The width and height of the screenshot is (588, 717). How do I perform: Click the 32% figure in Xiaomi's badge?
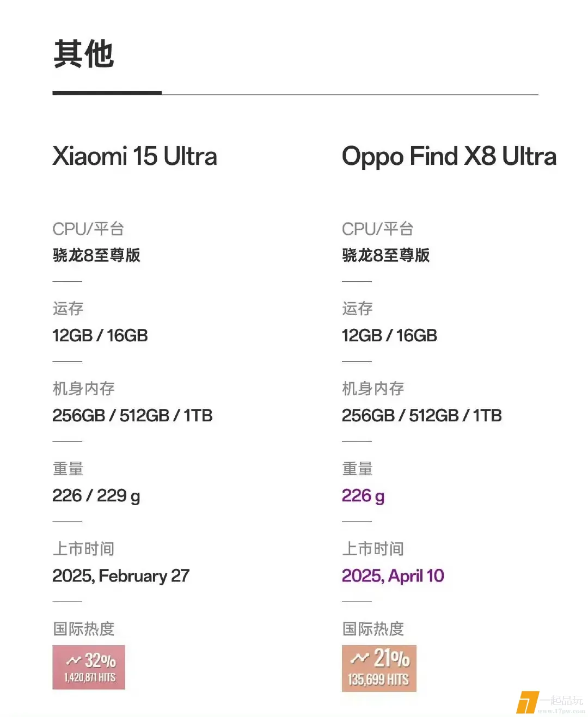pyautogui.click(x=101, y=660)
